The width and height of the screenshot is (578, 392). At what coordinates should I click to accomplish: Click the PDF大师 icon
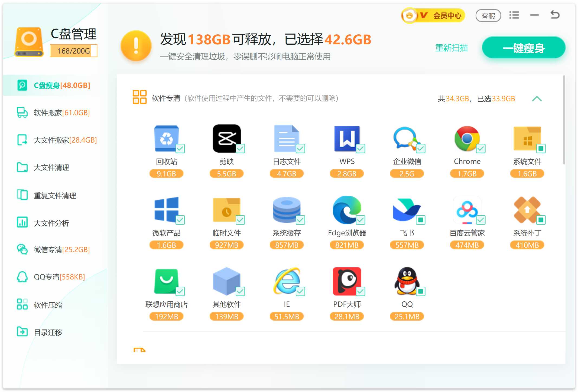click(347, 281)
